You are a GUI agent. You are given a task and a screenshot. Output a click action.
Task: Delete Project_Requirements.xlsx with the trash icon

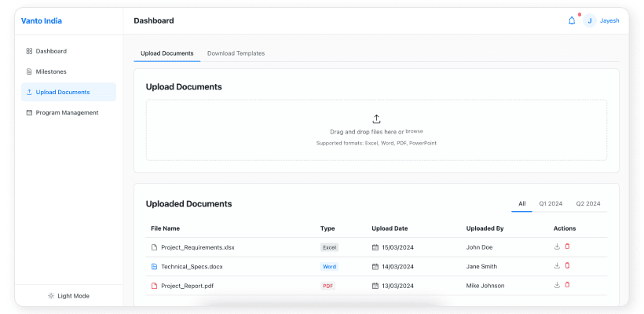pos(567,246)
